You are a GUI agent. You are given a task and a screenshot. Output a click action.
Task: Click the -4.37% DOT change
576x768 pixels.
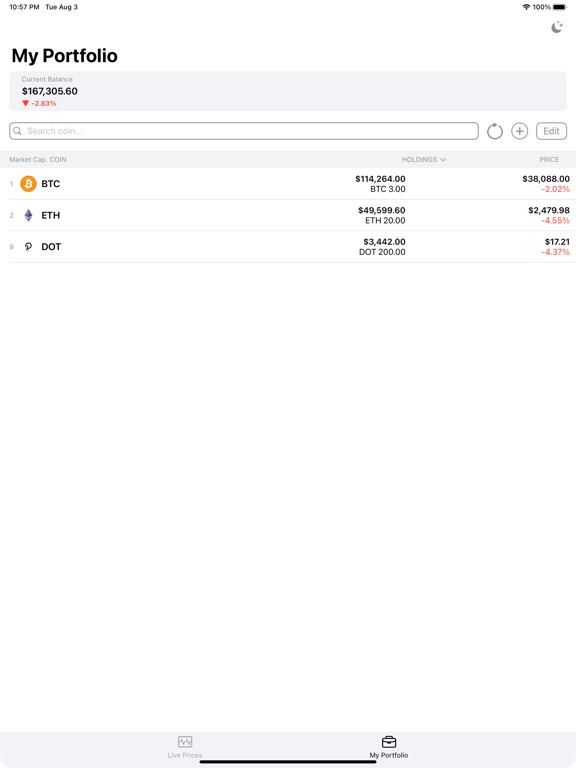pyautogui.click(x=555, y=252)
